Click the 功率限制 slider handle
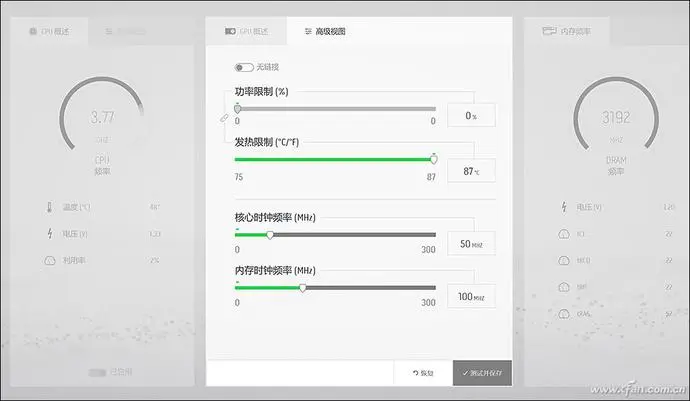Image resolution: width=690 pixels, height=401 pixels. coord(238,109)
